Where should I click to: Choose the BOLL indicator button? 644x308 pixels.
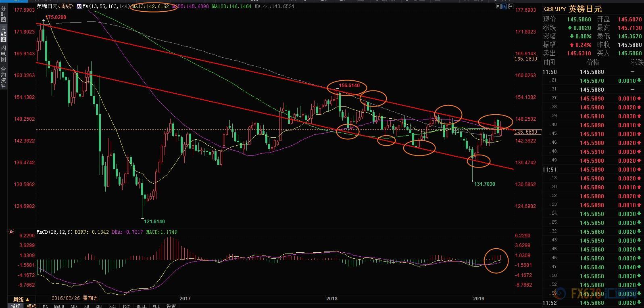(141, 306)
